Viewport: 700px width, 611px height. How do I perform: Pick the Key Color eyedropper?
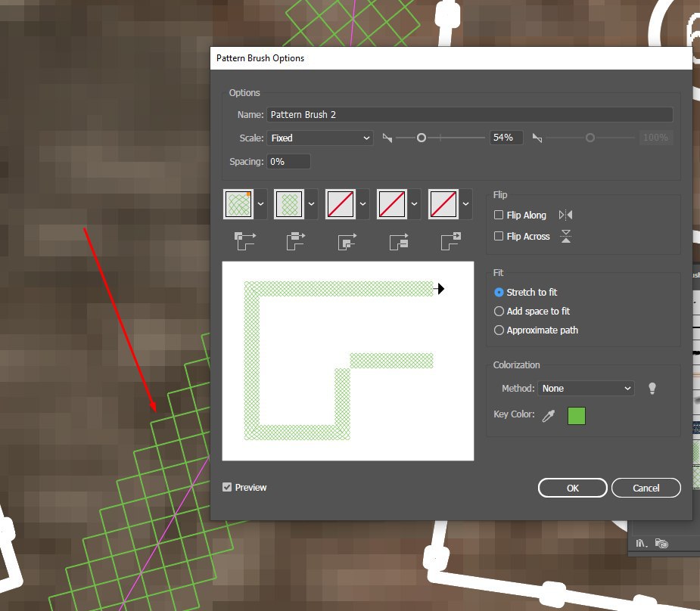coord(549,416)
